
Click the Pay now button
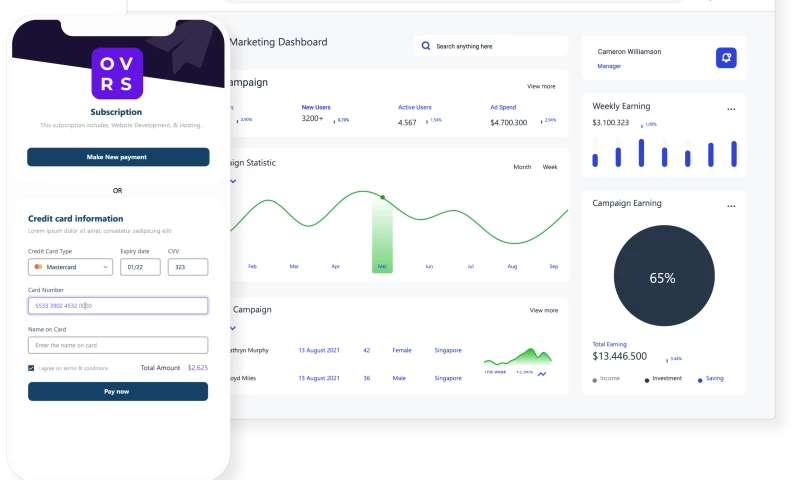click(x=118, y=392)
